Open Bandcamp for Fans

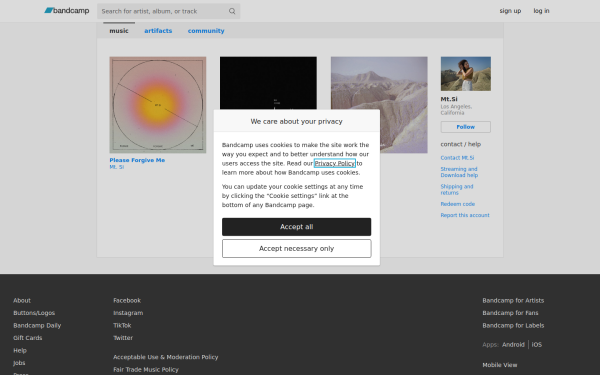click(510, 313)
